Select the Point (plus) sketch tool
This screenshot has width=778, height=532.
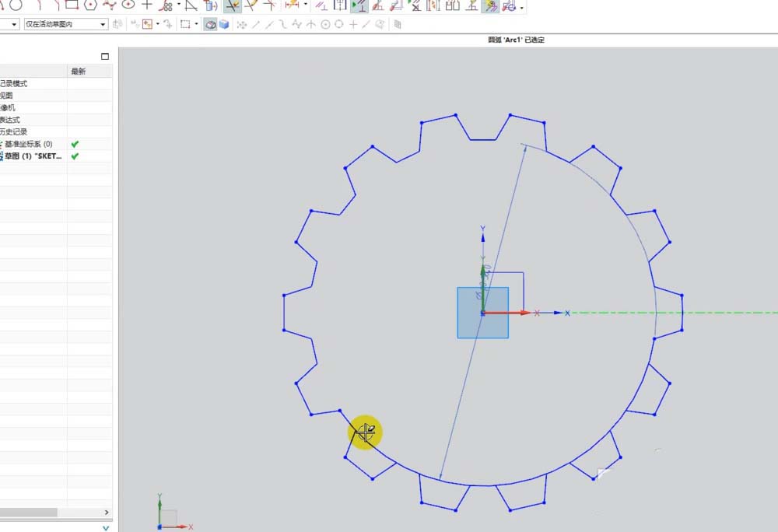coord(147,5)
